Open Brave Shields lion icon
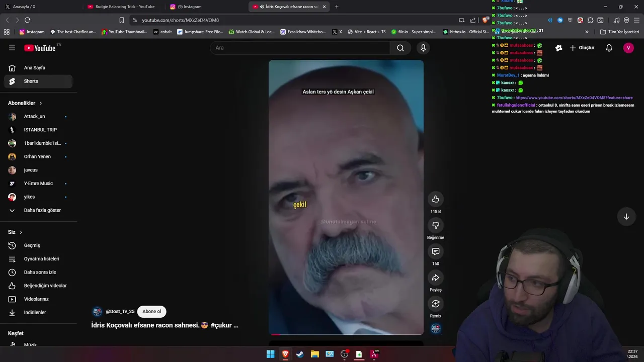The image size is (644, 362). click(485, 20)
